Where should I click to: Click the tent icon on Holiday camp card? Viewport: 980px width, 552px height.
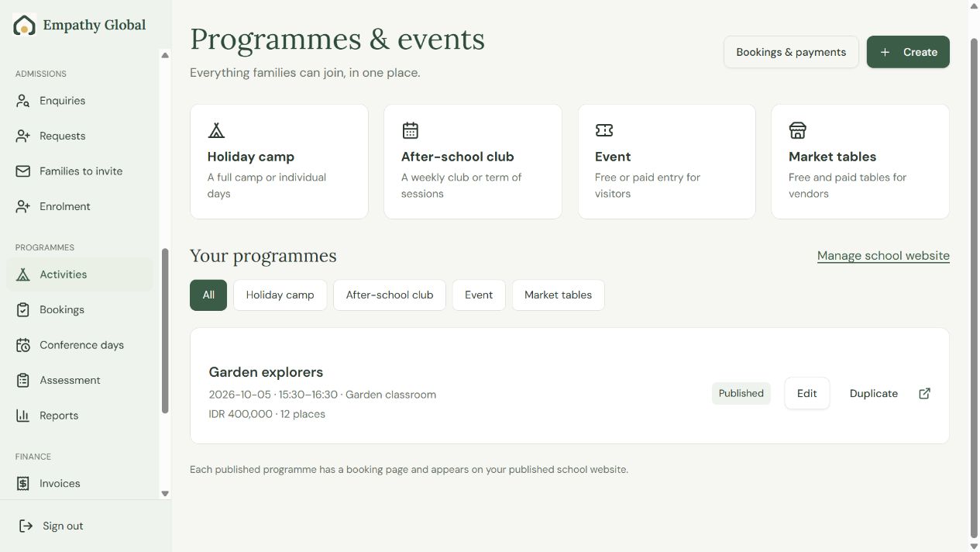tap(217, 130)
